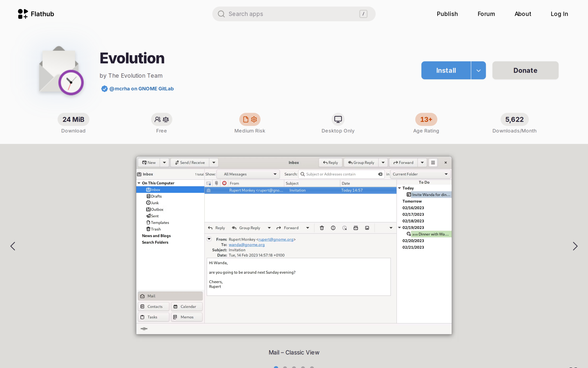Click the Drafts folder in the Evolution screenshot
Screen dimensions: 588x368
tap(154, 196)
